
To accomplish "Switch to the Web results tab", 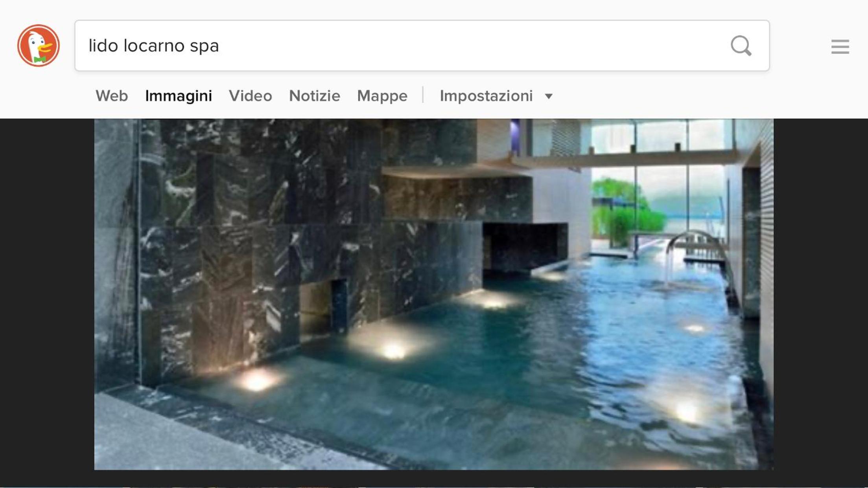I will point(112,96).
